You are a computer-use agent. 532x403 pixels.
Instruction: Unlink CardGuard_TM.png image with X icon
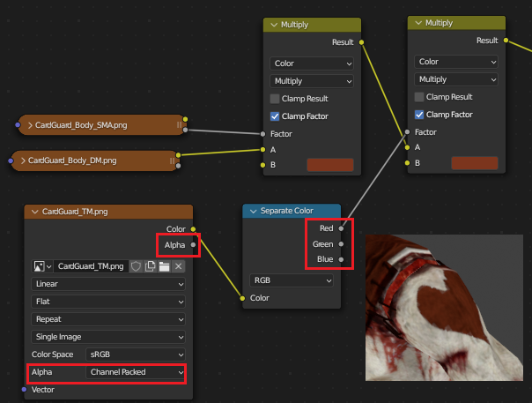pos(179,266)
